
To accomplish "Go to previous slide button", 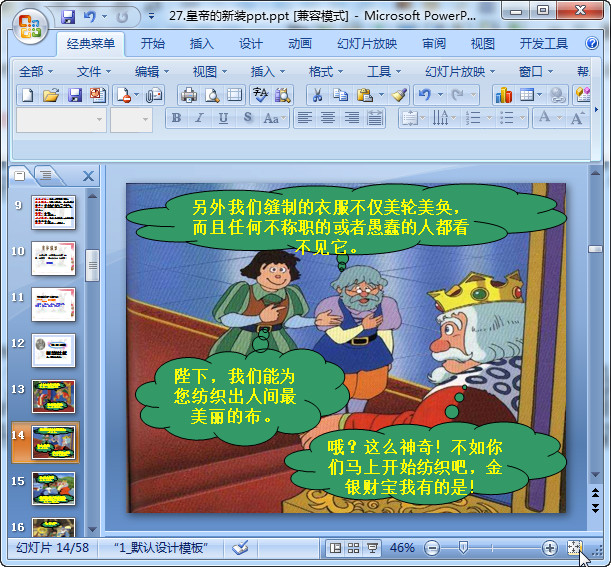I will coord(595,493).
